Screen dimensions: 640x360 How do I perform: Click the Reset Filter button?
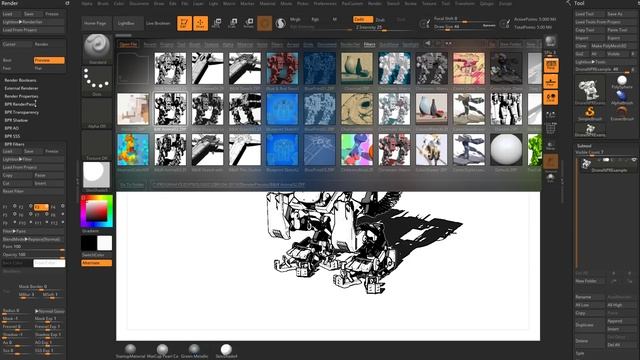(x=33, y=191)
